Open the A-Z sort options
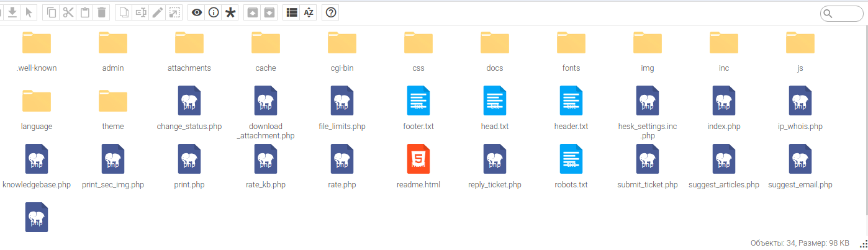Image resolution: width=868 pixels, height=250 pixels. point(309,12)
